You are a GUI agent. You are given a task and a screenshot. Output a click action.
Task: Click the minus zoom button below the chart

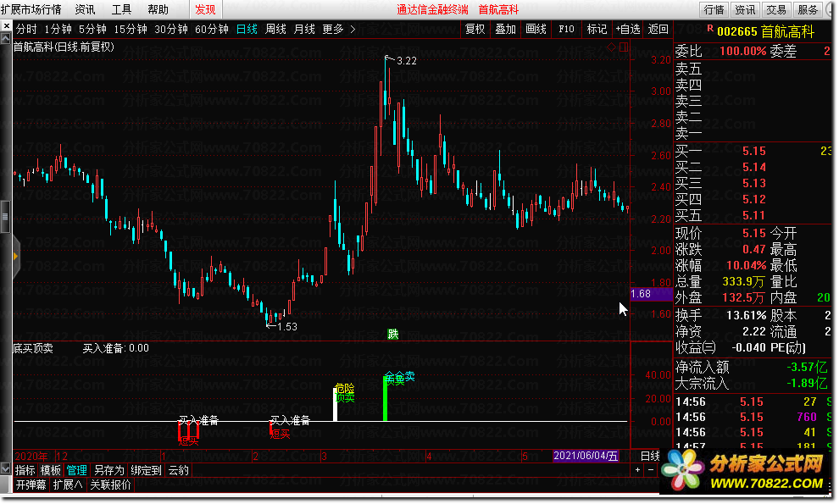pos(651,470)
